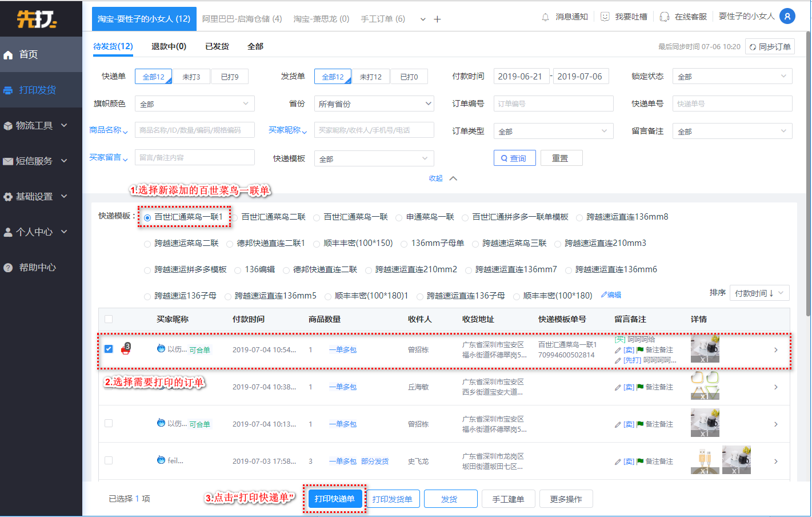812x517 pixels.
Task: Click the 更多操作 button
Action: [566, 499]
